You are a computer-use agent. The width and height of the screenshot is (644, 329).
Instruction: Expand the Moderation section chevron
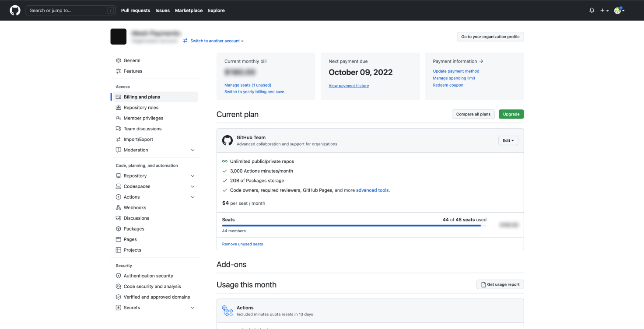tap(192, 150)
